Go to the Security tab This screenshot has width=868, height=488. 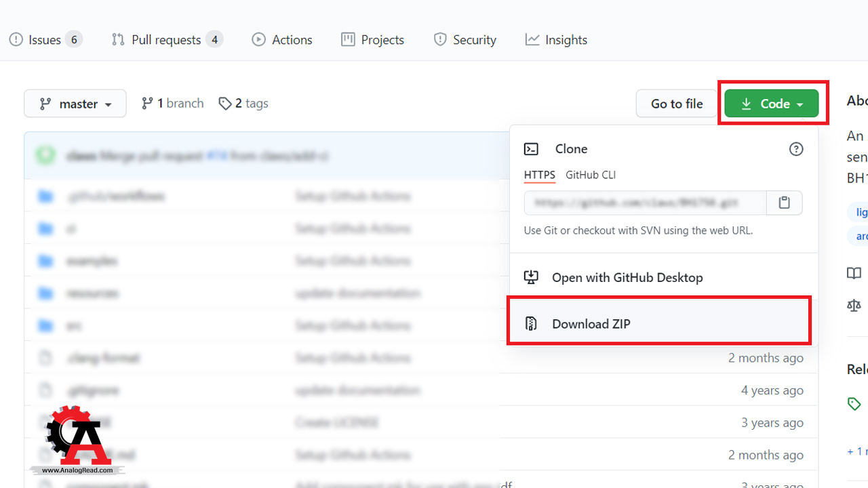tap(465, 40)
